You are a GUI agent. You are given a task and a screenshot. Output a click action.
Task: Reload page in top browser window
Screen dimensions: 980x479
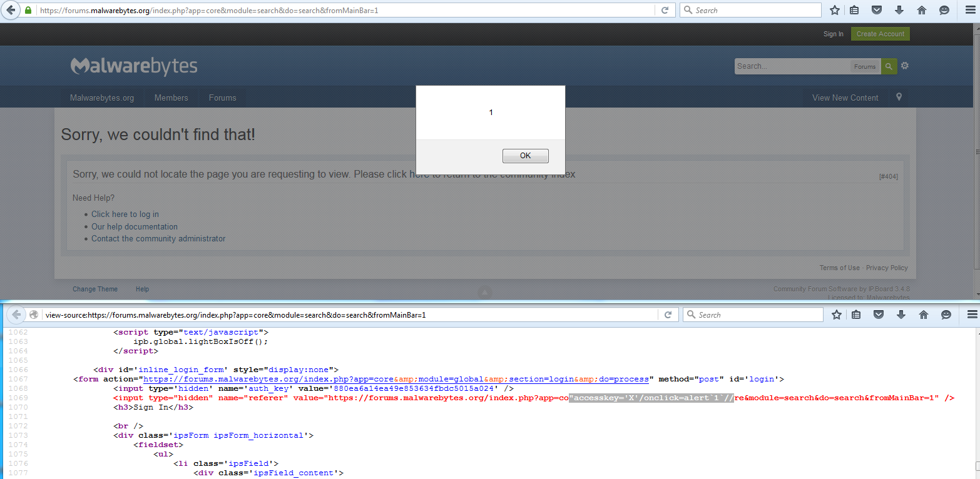click(x=665, y=11)
